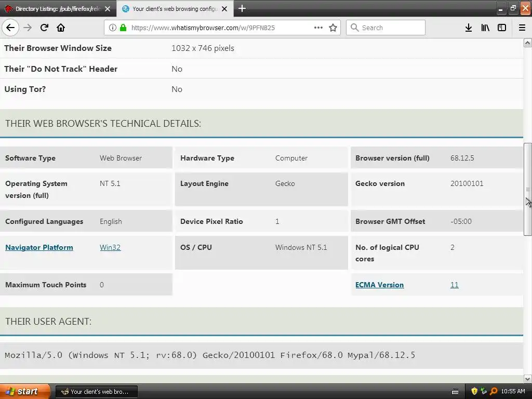Image resolution: width=532 pixels, height=399 pixels.
Task: Click the magnifier tray icon
Action: [x=494, y=391]
